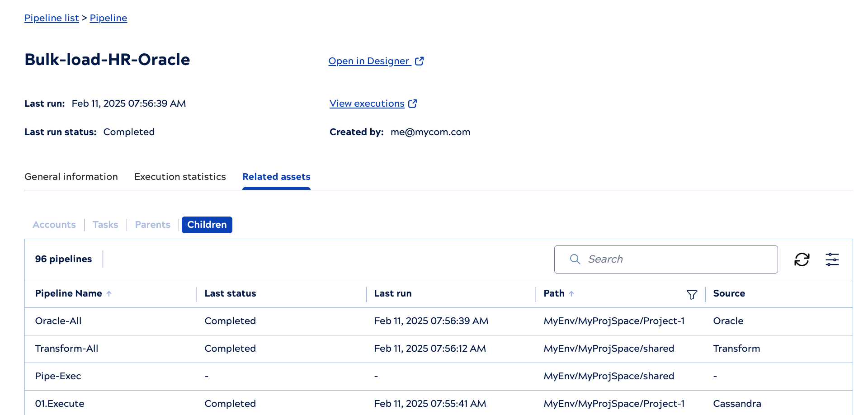
Task: Go back to Pipeline list breadcrumb
Action: click(x=52, y=18)
